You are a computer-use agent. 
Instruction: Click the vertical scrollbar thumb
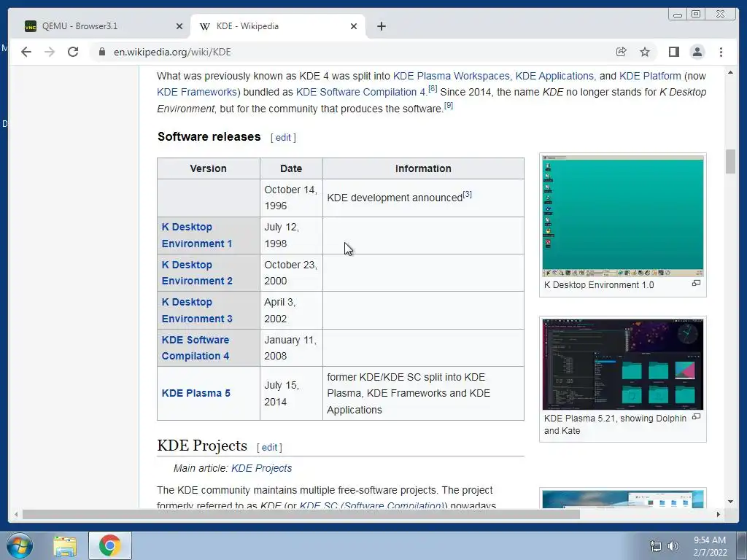730,161
